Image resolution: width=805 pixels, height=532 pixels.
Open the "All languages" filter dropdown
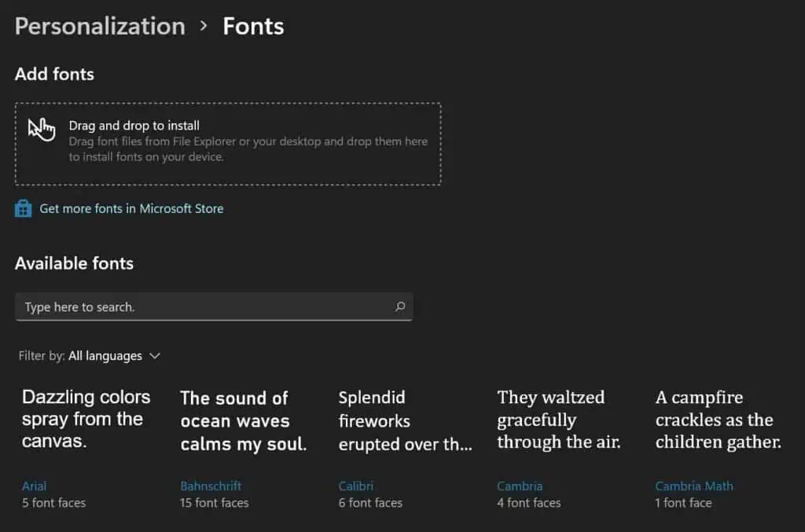pos(106,356)
